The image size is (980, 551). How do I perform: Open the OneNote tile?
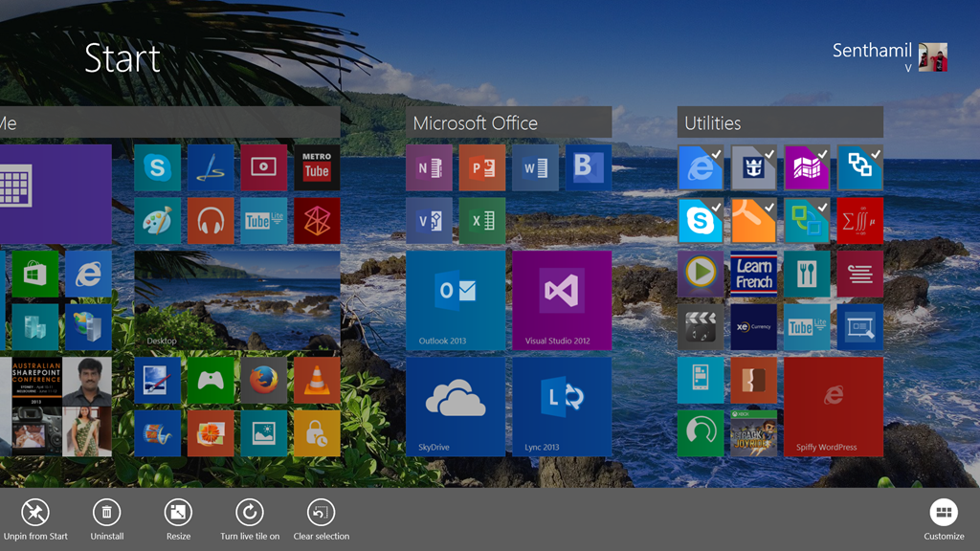(x=429, y=167)
